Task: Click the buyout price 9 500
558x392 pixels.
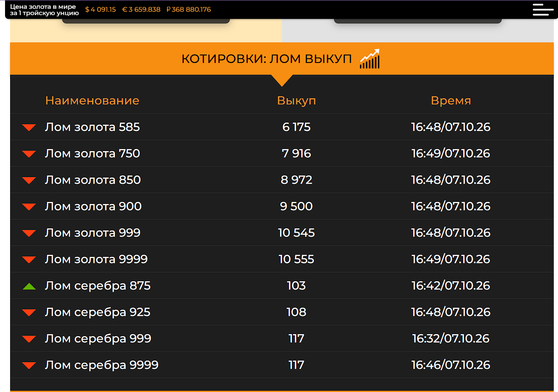Action: tap(297, 206)
